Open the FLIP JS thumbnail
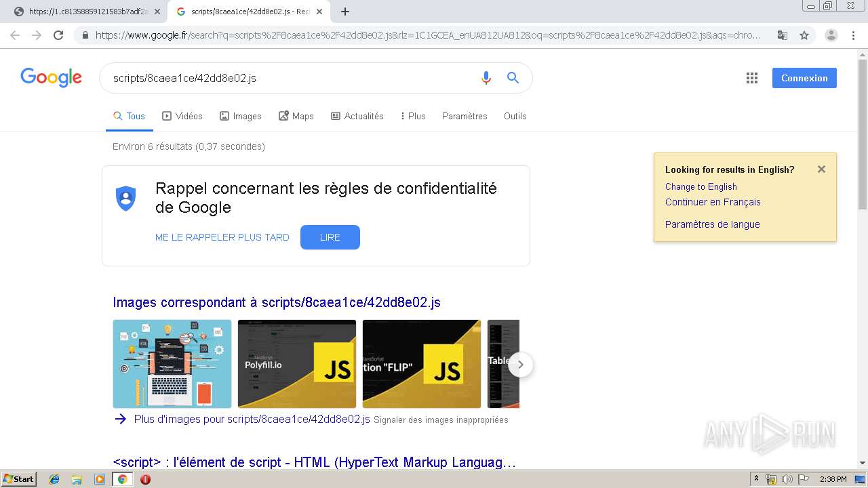The image size is (868, 488). 422,364
